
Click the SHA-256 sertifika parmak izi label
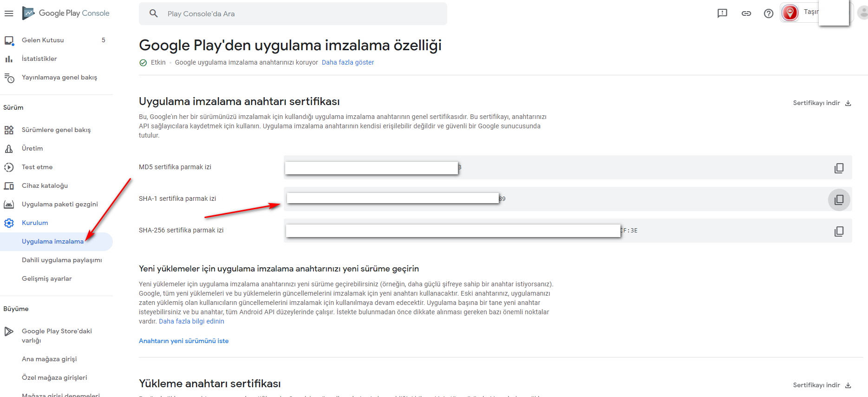(x=181, y=230)
